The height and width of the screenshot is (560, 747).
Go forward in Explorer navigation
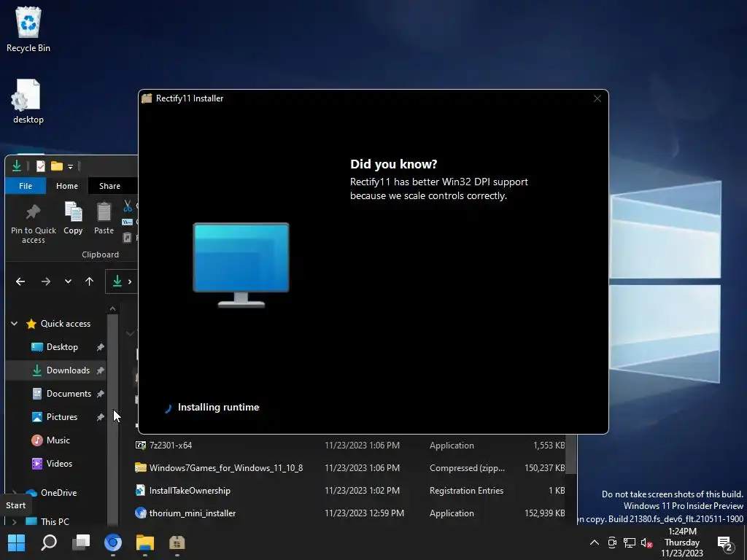pyautogui.click(x=46, y=281)
